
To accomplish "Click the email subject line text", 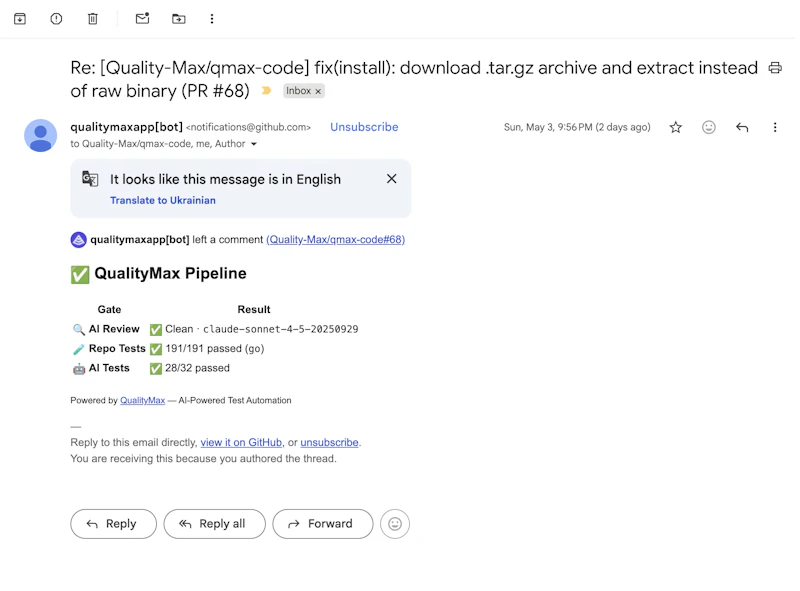I will [414, 79].
